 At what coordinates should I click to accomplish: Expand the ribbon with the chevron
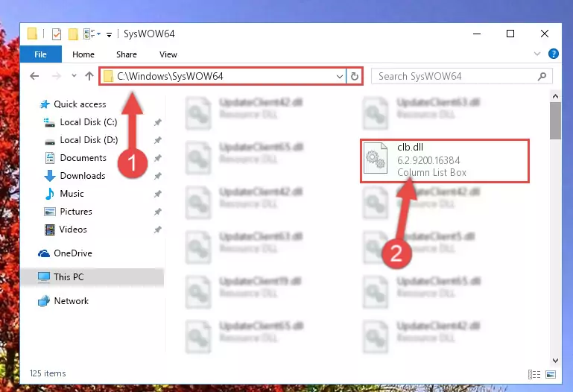536,54
